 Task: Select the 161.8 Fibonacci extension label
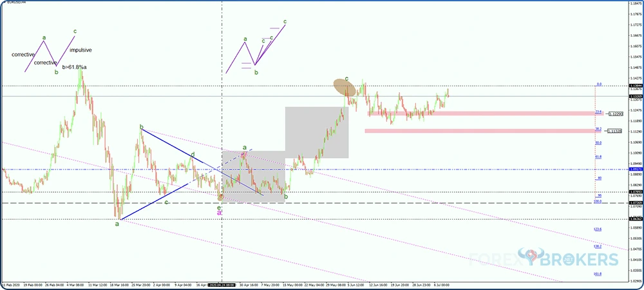598,274
